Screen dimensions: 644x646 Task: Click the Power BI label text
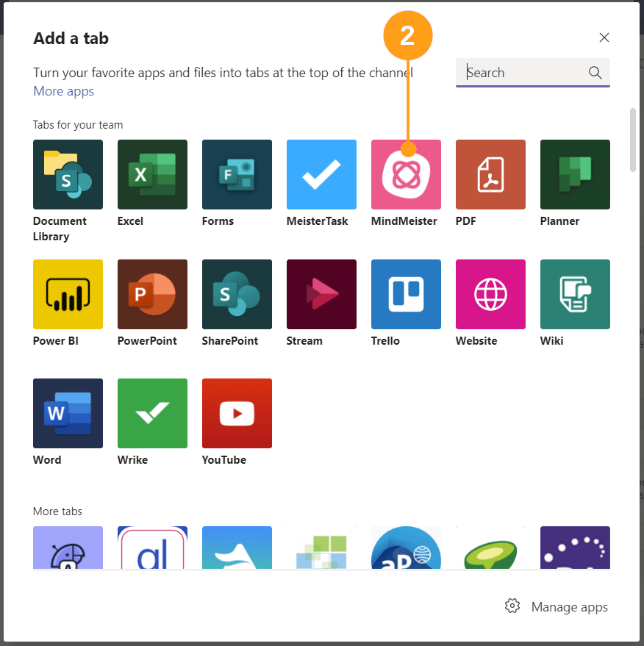56,341
